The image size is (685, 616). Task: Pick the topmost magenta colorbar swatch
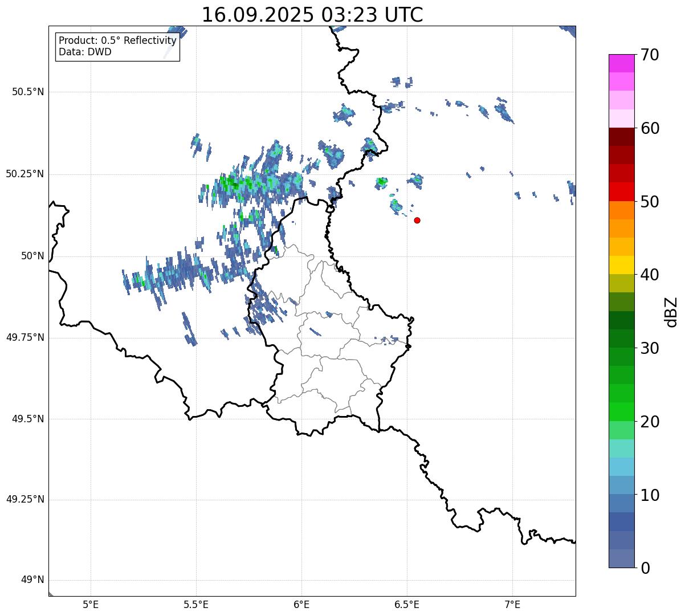pos(621,63)
